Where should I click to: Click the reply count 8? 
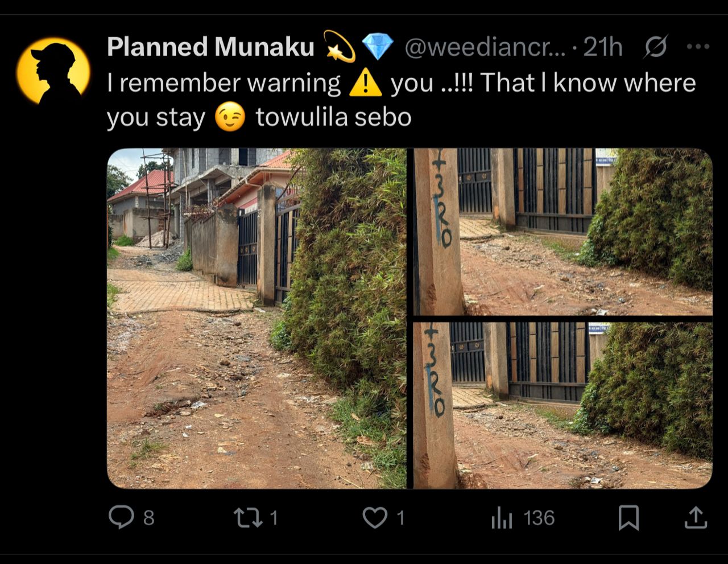(149, 518)
